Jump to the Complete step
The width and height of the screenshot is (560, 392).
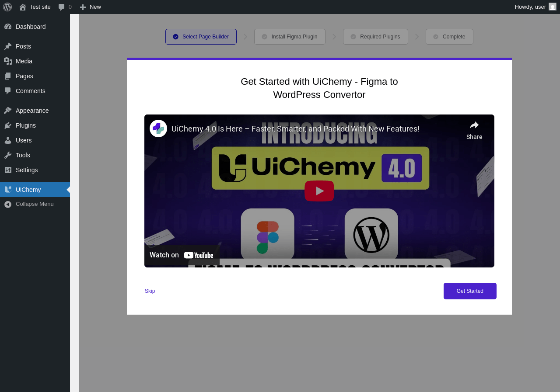pos(449,37)
